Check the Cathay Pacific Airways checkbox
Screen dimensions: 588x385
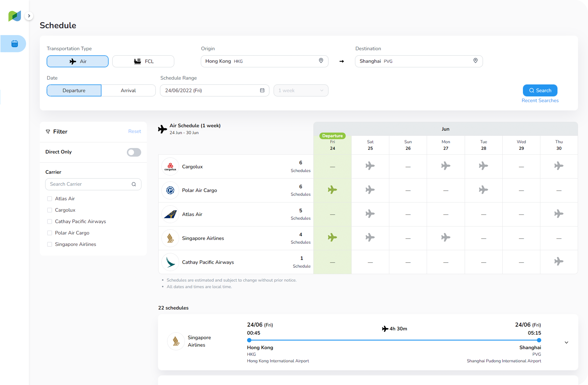pyautogui.click(x=50, y=221)
